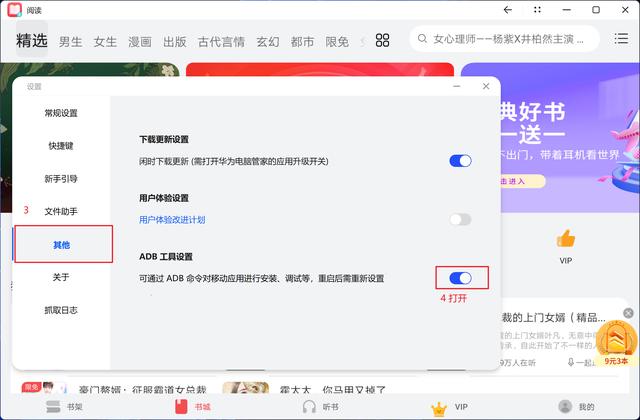Open the four-dot menu in the title bar
Viewport: 640px width, 420px height.
point(537,10)
